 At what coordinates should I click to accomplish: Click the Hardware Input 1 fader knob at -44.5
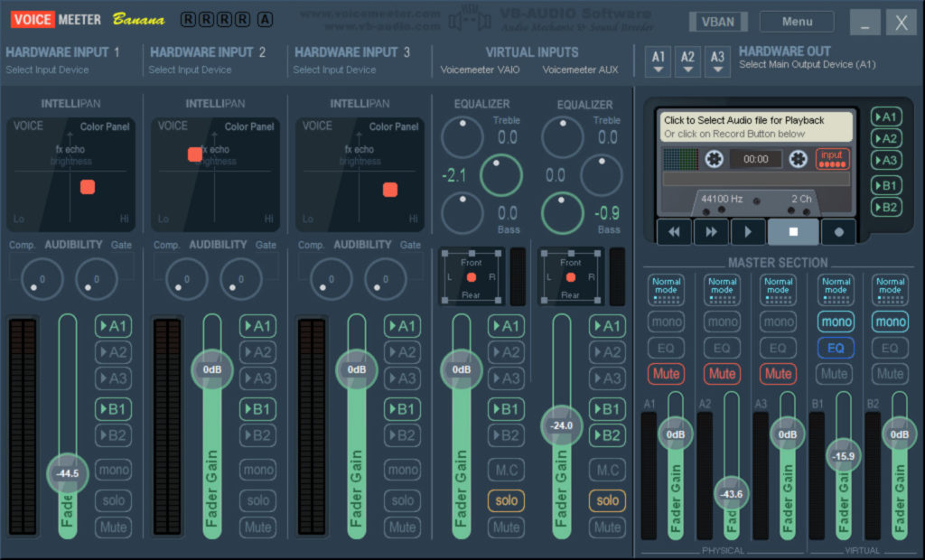(68, 473)
